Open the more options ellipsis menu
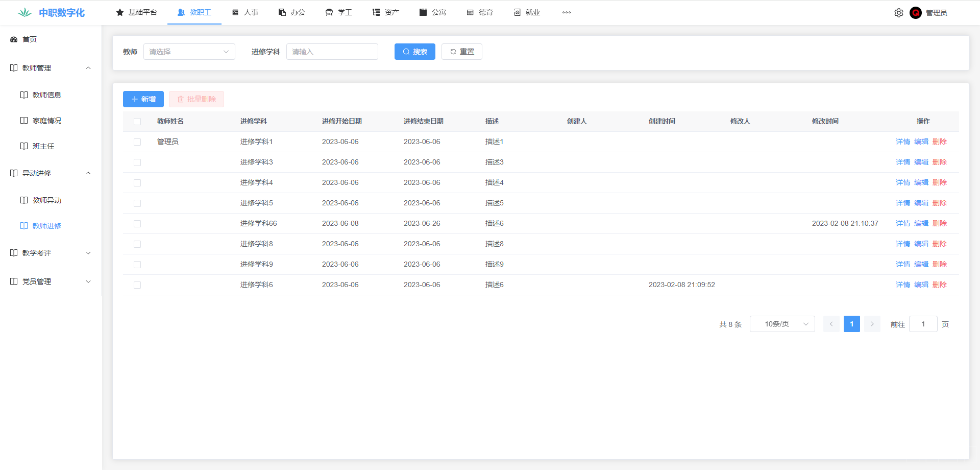This screenshot has height=470, width=980. 566,12
